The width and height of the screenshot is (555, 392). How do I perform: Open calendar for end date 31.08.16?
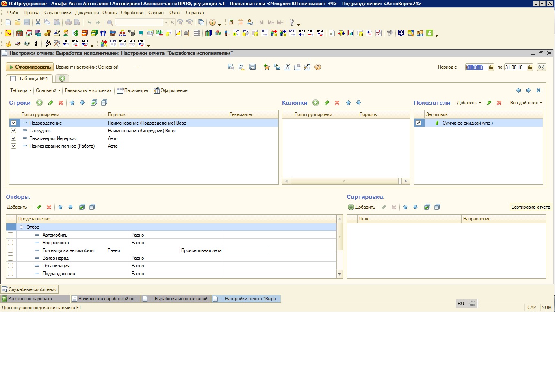[x=530, y=67]
